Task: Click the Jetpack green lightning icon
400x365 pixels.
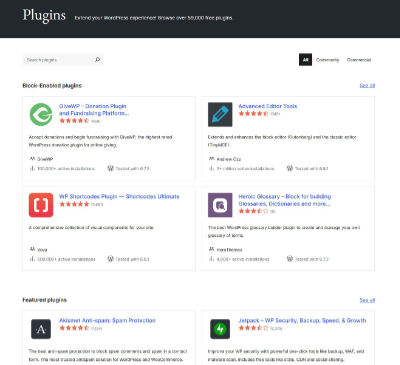Action: pyautogui.click(x=220, y=329)
